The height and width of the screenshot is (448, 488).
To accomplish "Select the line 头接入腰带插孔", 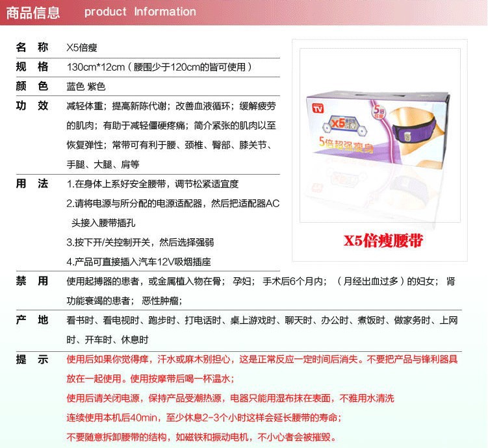I will [103, 223].
